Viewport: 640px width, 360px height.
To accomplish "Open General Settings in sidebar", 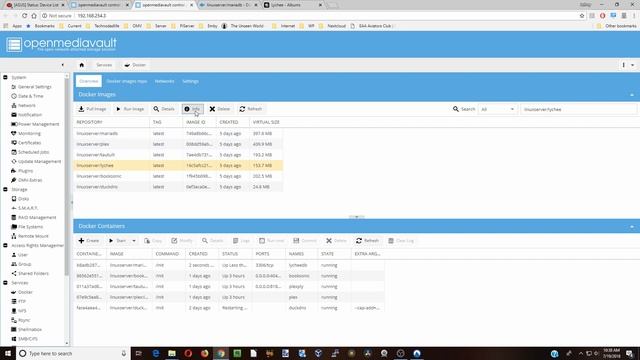I will tap(35, 87).
